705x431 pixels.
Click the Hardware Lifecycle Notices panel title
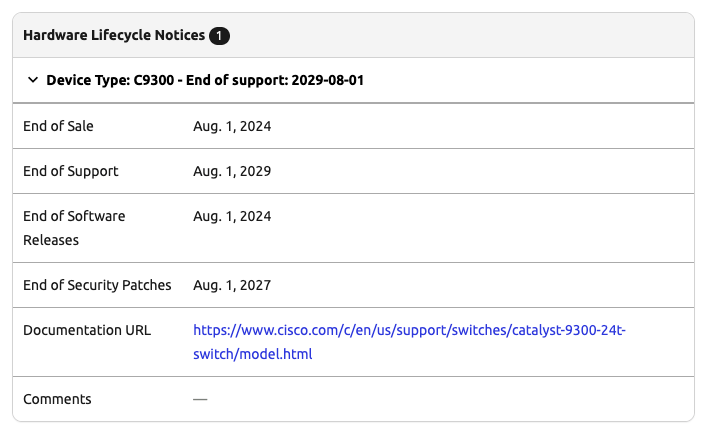tap(113, 36)
